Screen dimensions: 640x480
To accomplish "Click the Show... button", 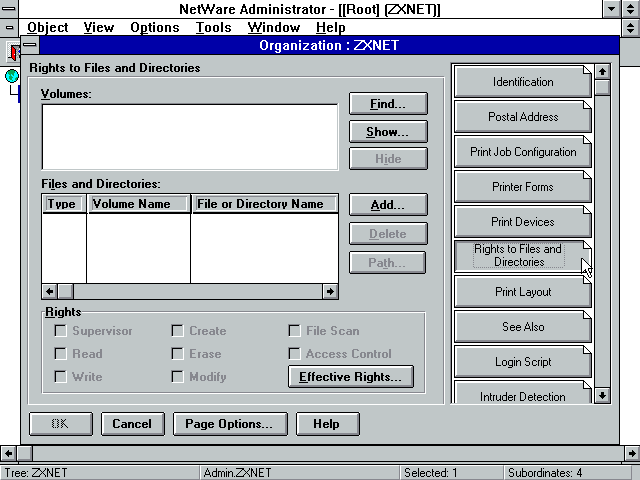I will pos(388,131).
